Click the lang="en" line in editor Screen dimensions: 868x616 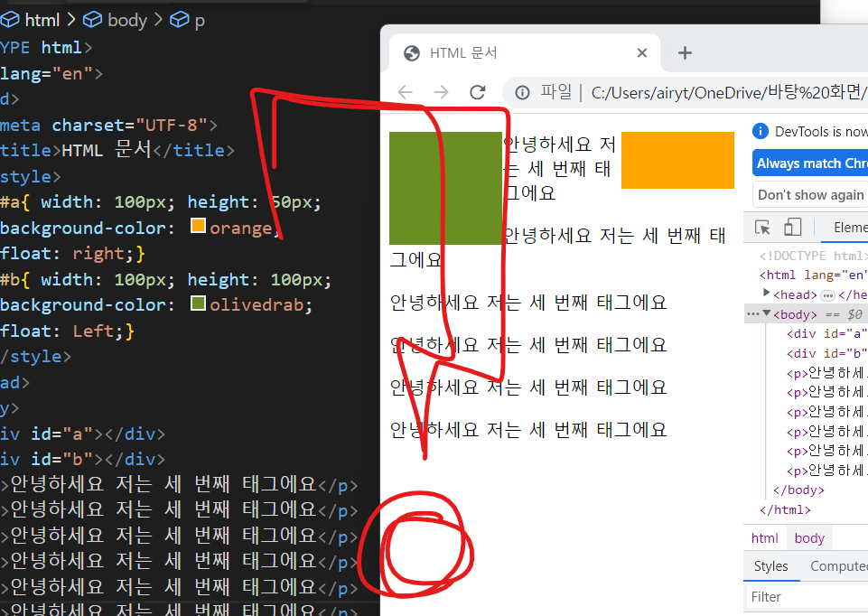(x=51, y=73)
